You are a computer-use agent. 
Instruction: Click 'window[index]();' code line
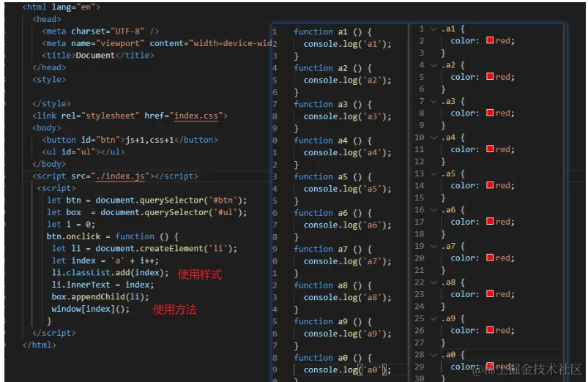[x=90, y=309]
